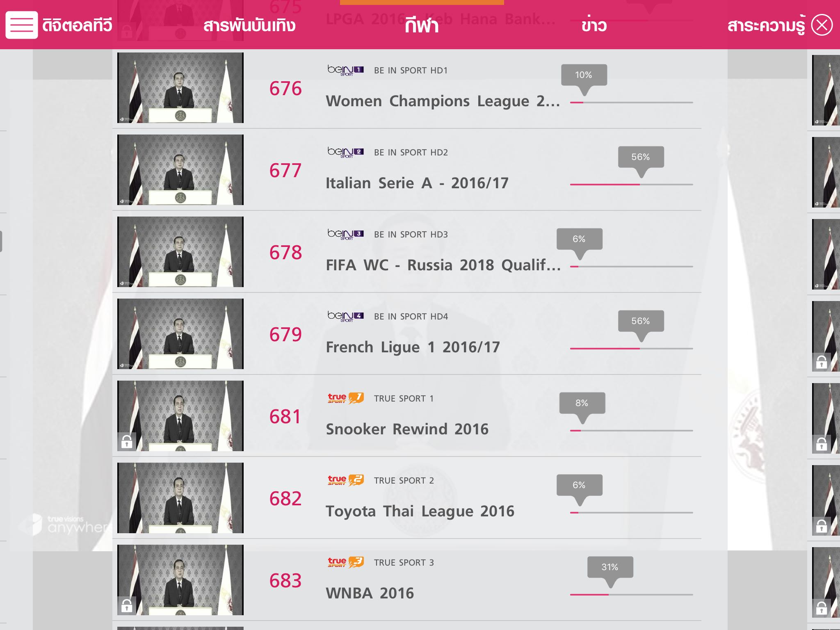840x630 pixels.
Task: Switch to the ข่าว tab
Action: point(594,25)
